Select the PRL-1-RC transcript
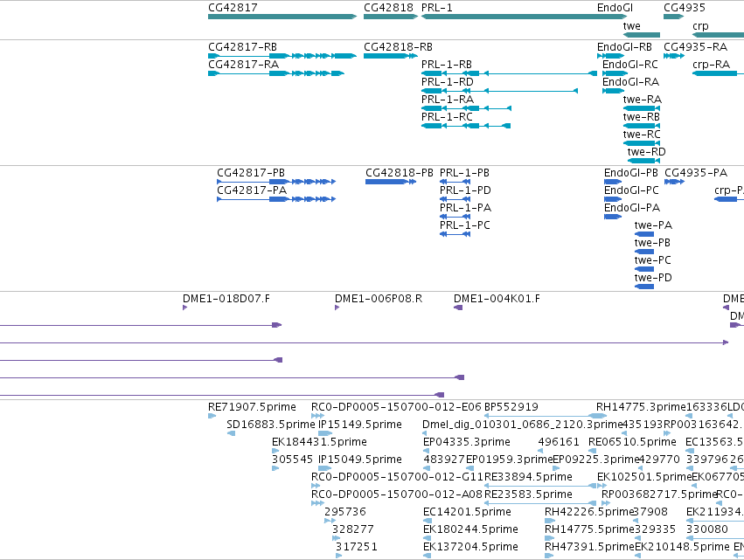Viewport: 744px width, 560px height. pyautogui.click(x=466, y=126)
